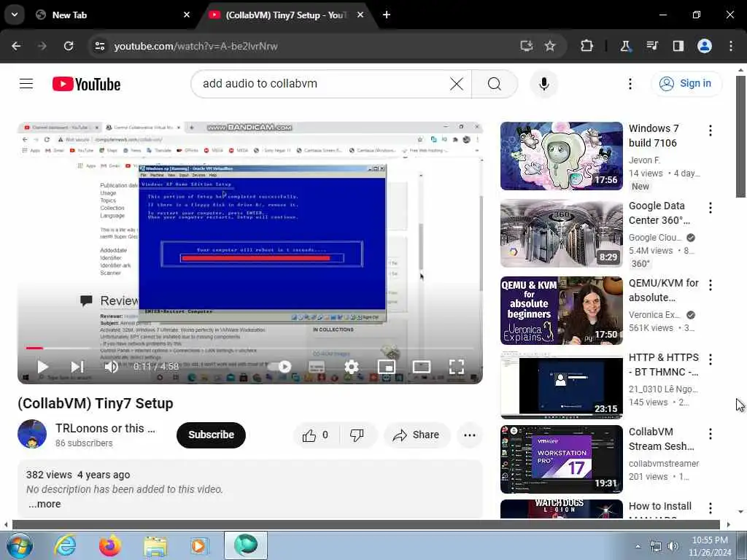Open Windows Explorer folder on taskbar

coord(155,545)
